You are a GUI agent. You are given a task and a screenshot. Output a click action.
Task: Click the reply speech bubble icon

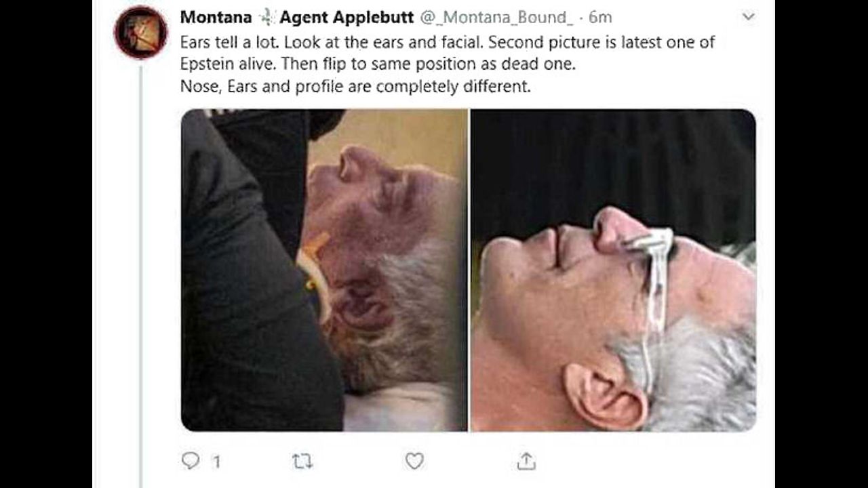tap(191, 462)
